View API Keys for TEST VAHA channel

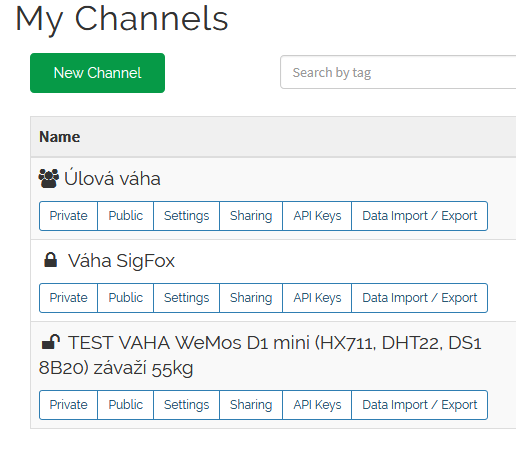317,405
